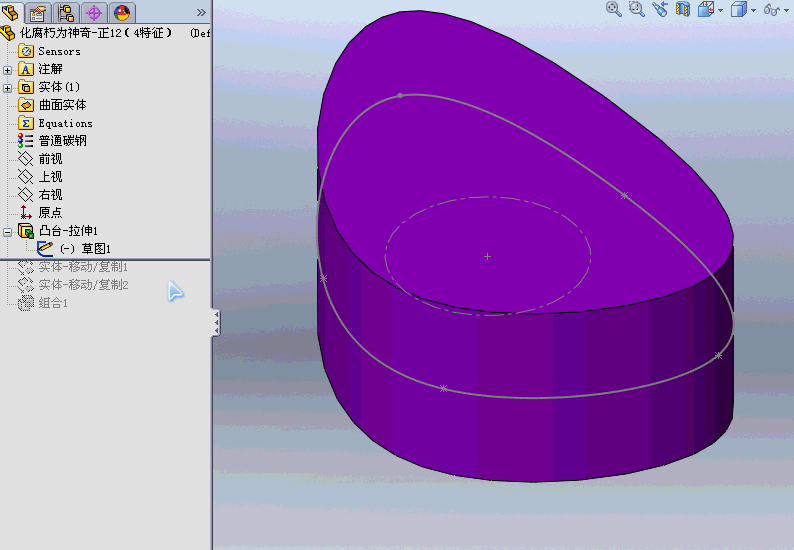The width and height of the screenshot is (794, 550).
Task: Select the Sensors folder
Action: tap(59, 51)
